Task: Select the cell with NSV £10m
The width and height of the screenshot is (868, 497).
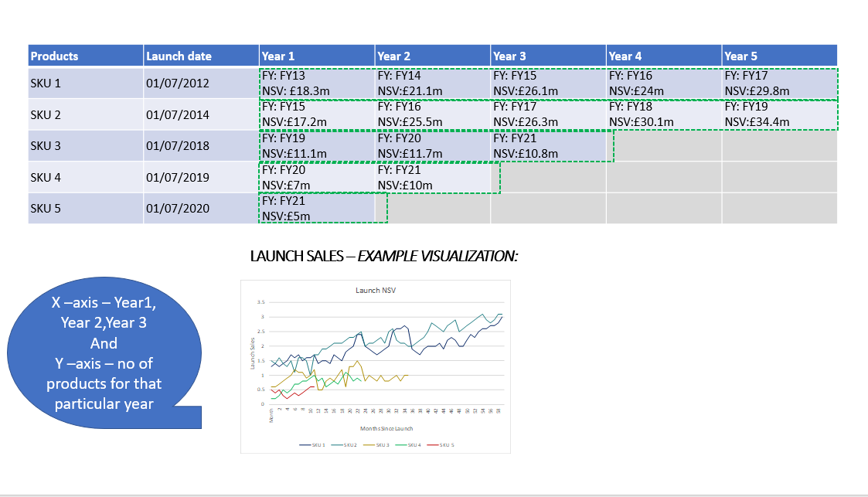Action: coord(432,177)
